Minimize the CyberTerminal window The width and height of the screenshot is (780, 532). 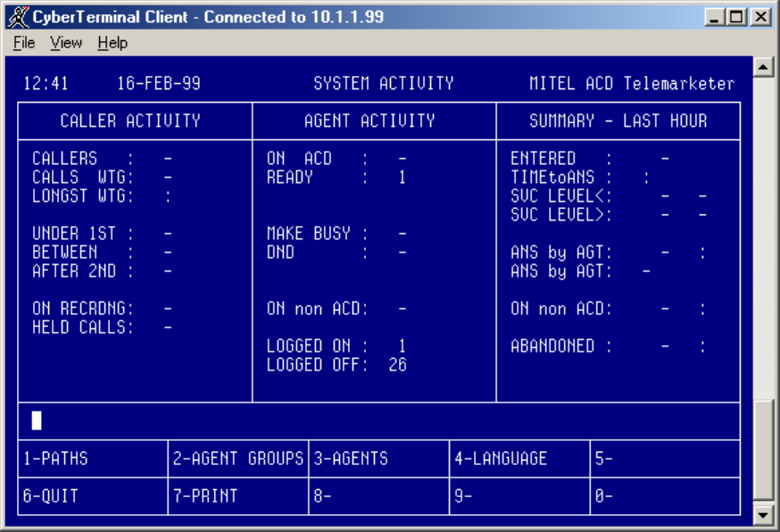point(715,18)
